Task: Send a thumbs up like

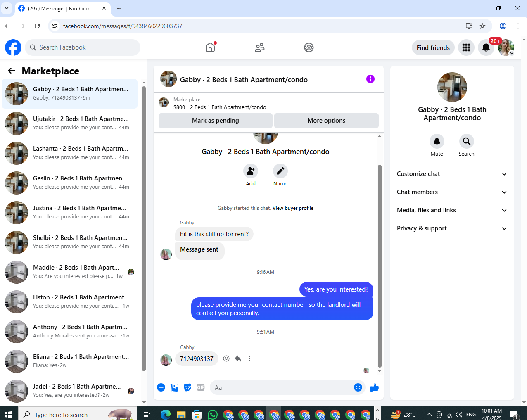Action: tap(375, 387)
